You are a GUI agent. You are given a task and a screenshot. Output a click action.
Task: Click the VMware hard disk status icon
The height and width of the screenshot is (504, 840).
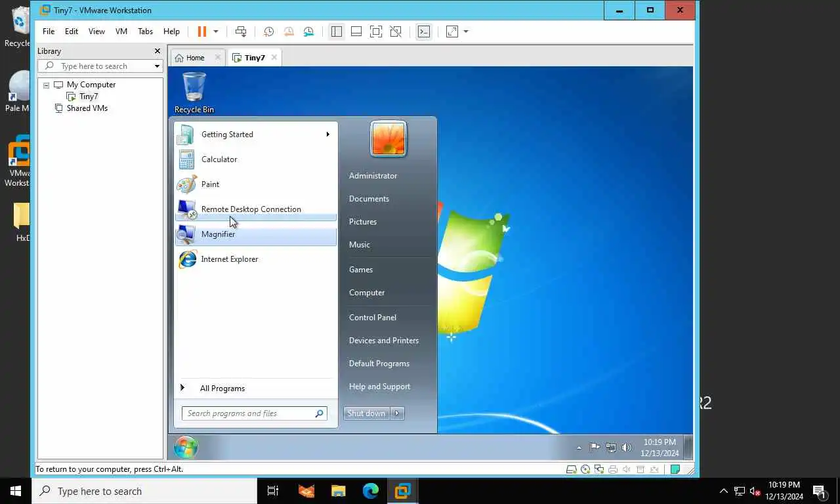572,469
